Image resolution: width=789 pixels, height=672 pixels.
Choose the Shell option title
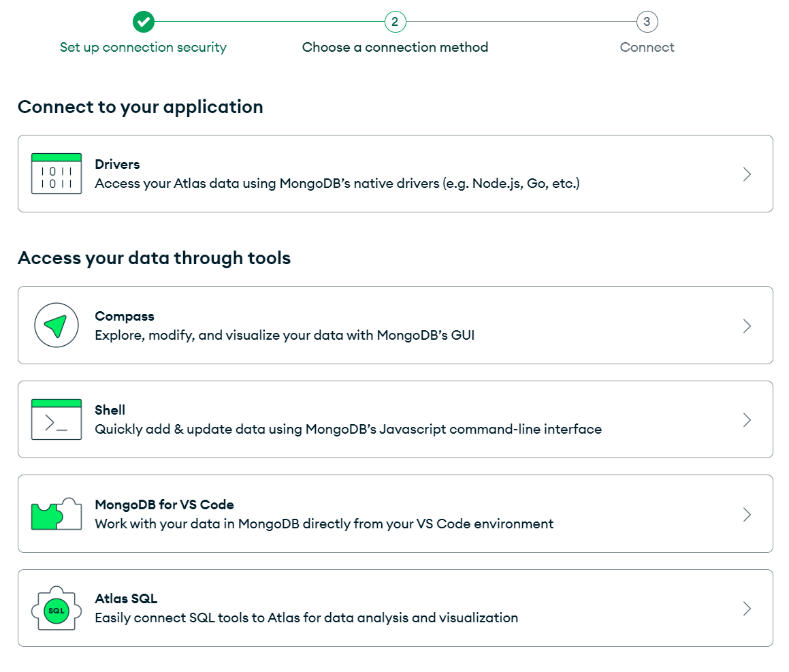coord(110,410)
